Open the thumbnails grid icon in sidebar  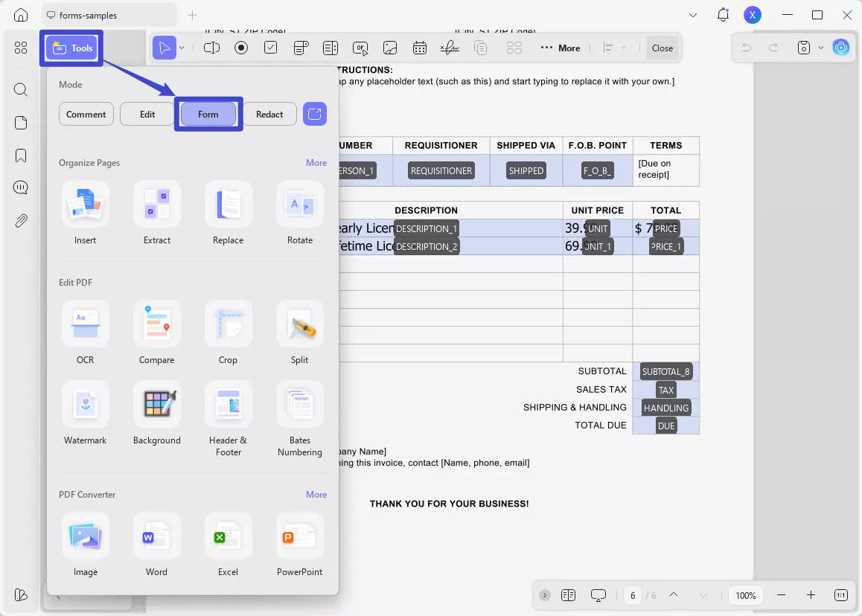click(x=20, y=48)
